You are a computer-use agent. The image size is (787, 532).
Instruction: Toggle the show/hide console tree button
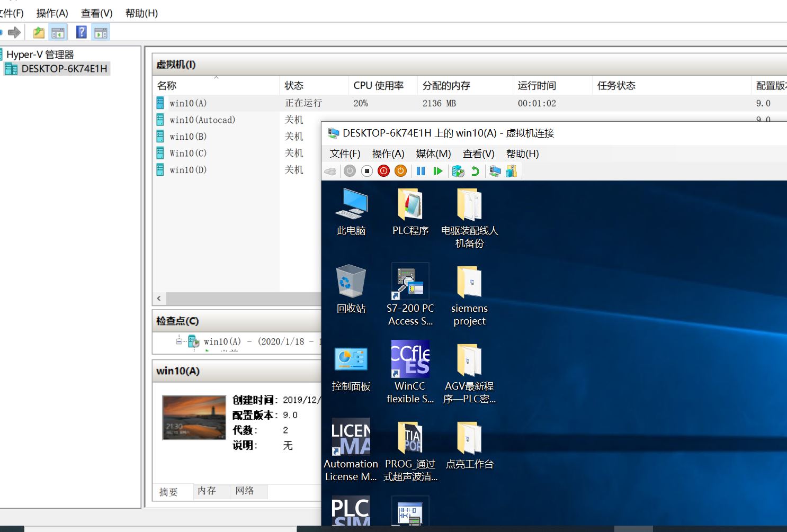[58, 33]
